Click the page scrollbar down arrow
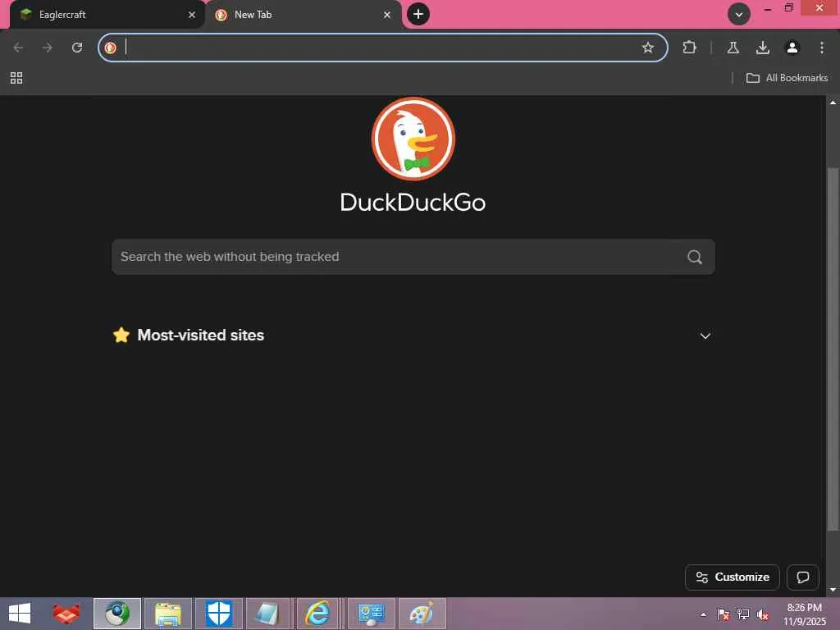Viewport: 840px width, 630px height. [833, 591]
